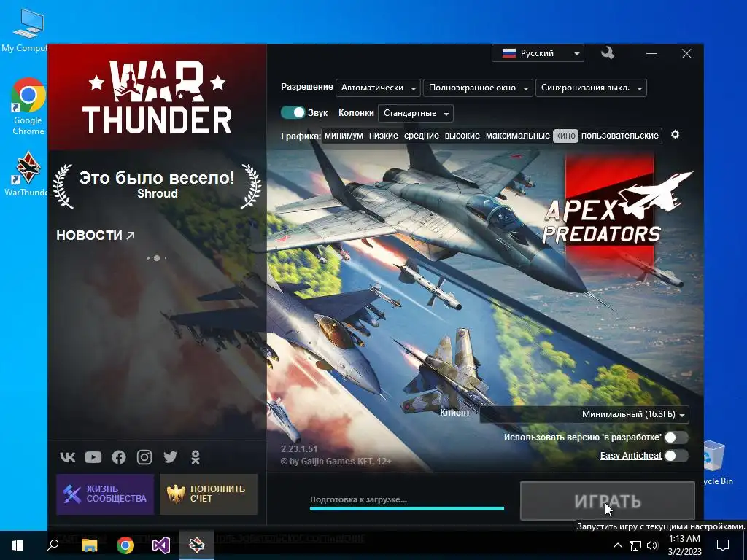
Task: Click 'Подготовка к загрузке...' status text
Action: 358,499
